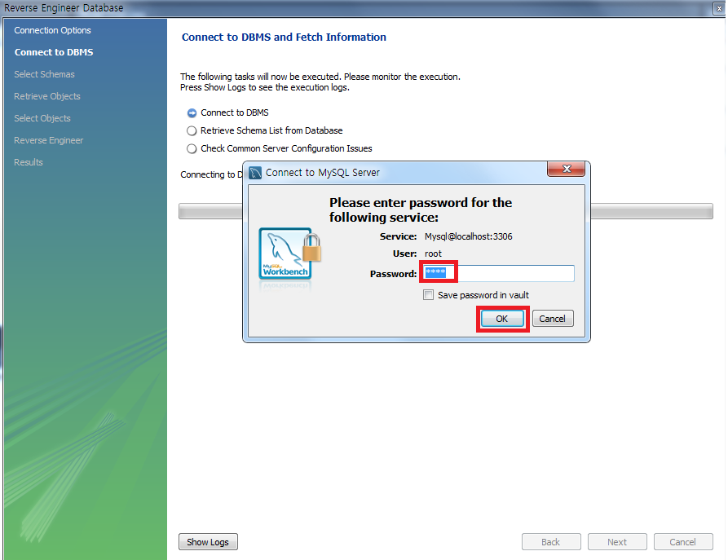Close the Connect to MySQL Server dialog
Screen dimensions: 728x560
point(566,169)
